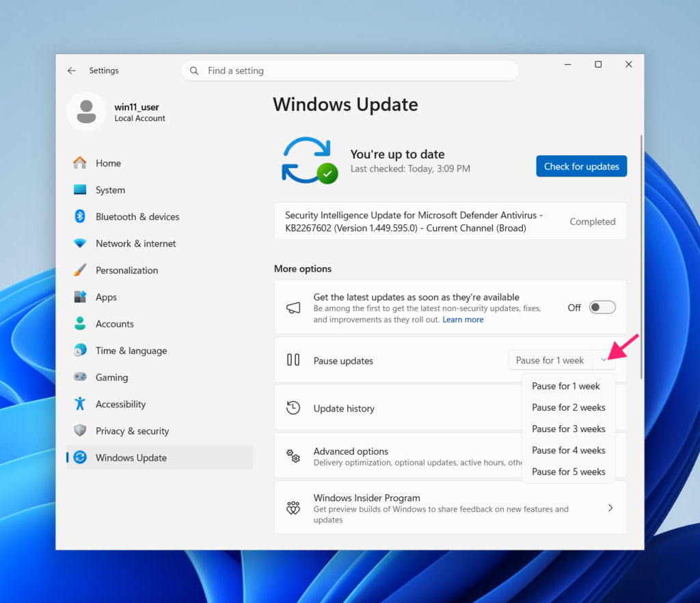Click Check for updates button
Screen dimensions: 700x603
[581, 166]
